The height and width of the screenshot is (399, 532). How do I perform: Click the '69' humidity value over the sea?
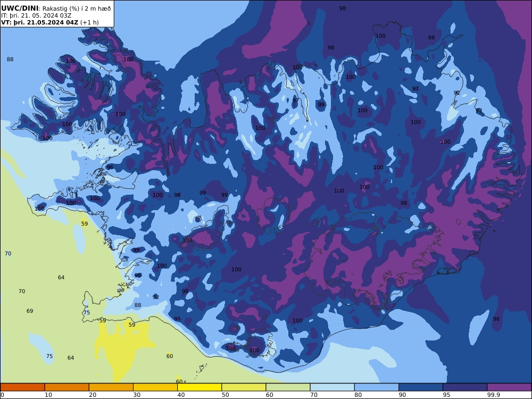pyautogui.click(x=30, y=311)
